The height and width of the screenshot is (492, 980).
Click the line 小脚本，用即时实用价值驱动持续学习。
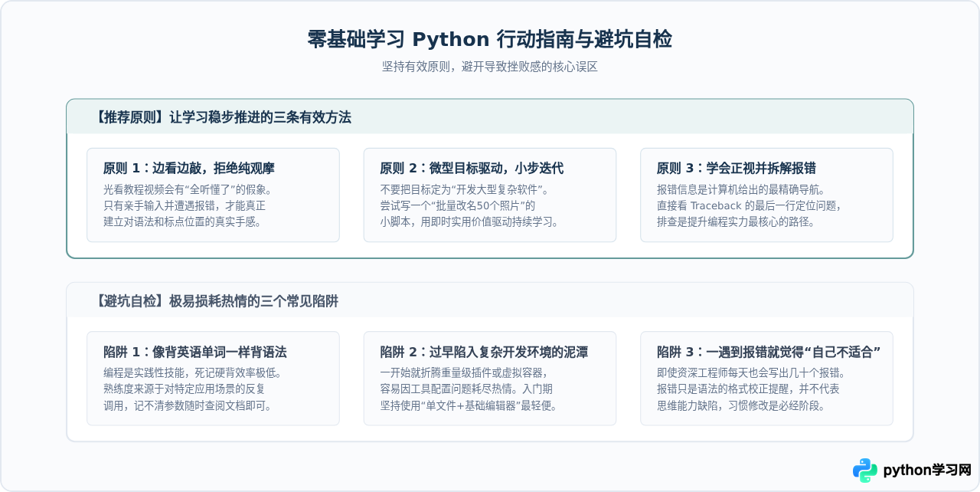(x=469, y=221)
